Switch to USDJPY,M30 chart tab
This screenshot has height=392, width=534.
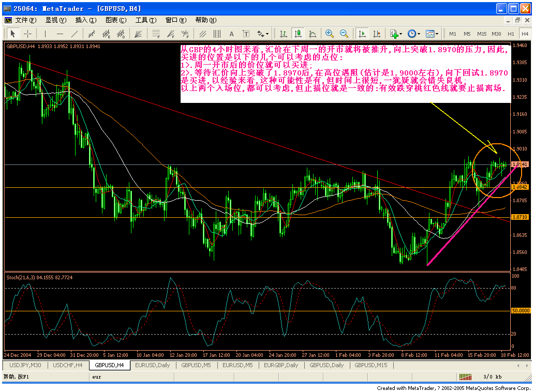(25, 365)
